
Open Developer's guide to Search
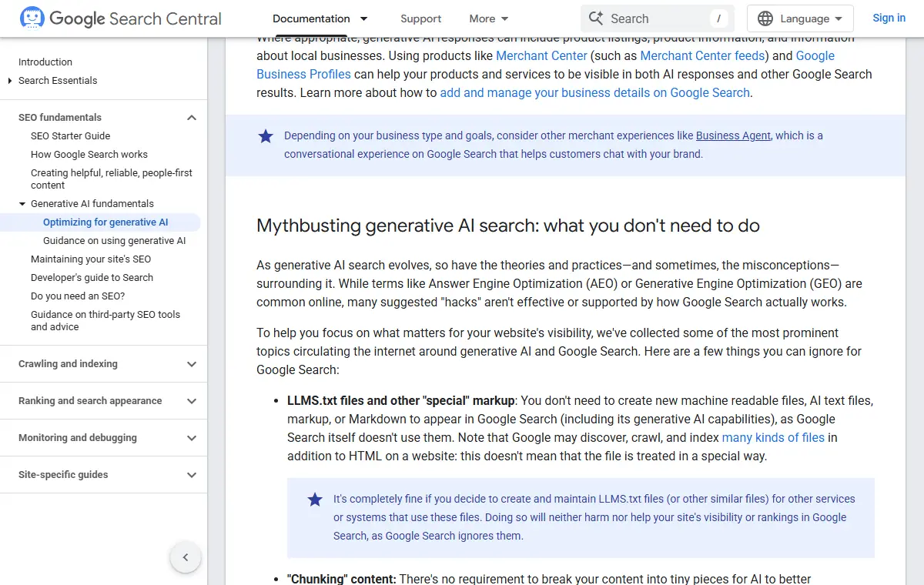click(92, 278)
